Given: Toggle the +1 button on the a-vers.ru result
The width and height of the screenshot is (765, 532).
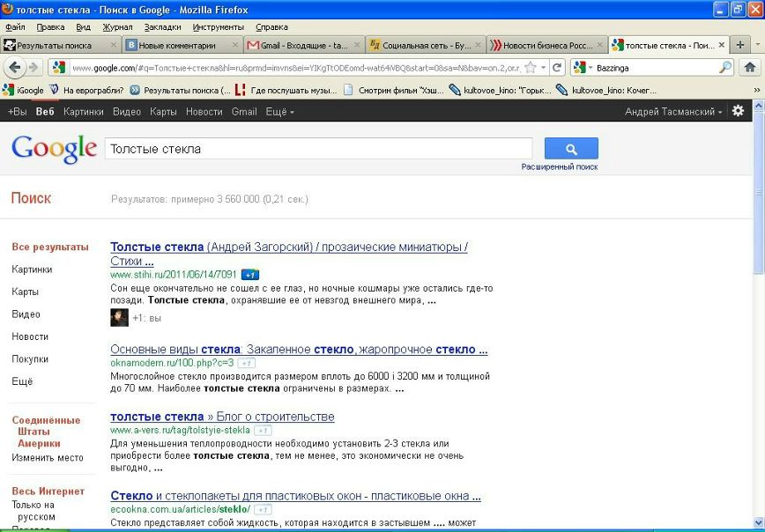Looking at the screenshot, I should 263,430.
